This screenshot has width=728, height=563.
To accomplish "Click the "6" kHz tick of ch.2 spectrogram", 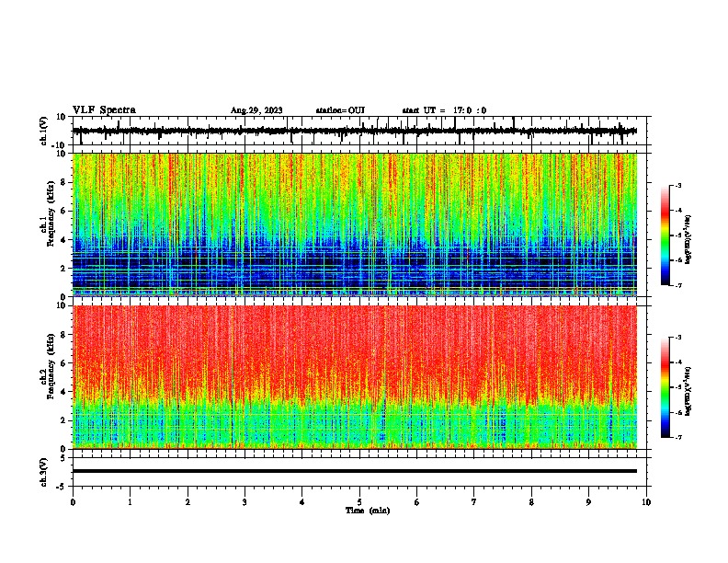I will [63, 363].
